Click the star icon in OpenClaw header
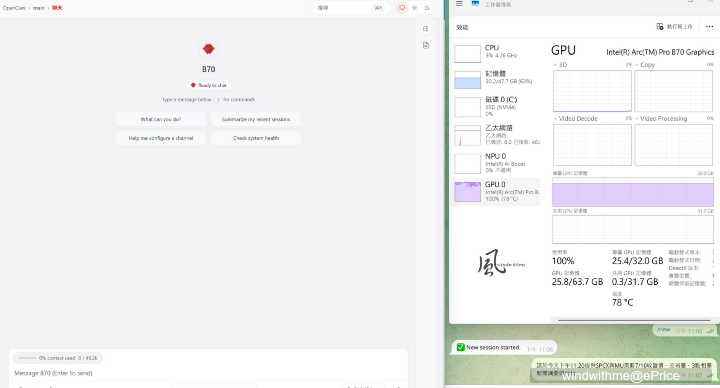Viewport: 720px width, 388px height. (x=415, y=8)
